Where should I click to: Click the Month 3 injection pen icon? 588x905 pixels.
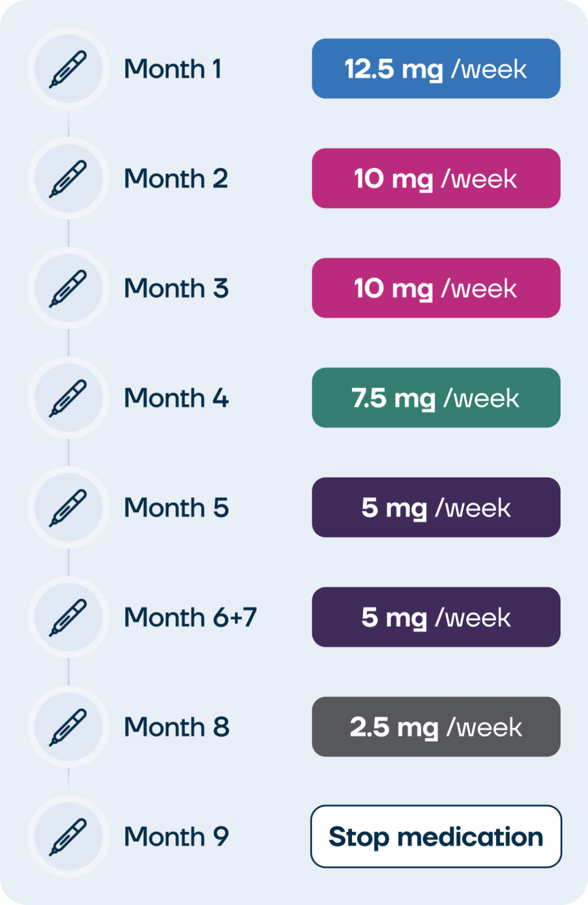point(68,288)
